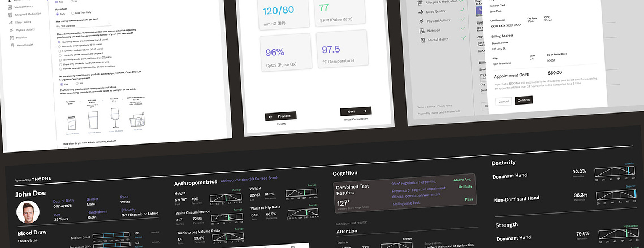Click the Waist to Hip Ratio gauge
This screenshot has width=644, height=248.
click(302, 212)
